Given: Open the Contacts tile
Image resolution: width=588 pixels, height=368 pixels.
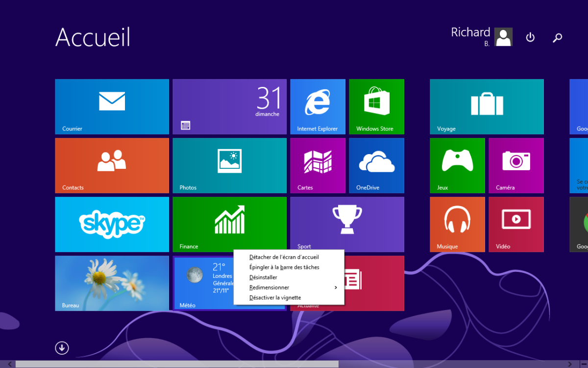Looking at the screenshot, I should (x=112, y=165).
